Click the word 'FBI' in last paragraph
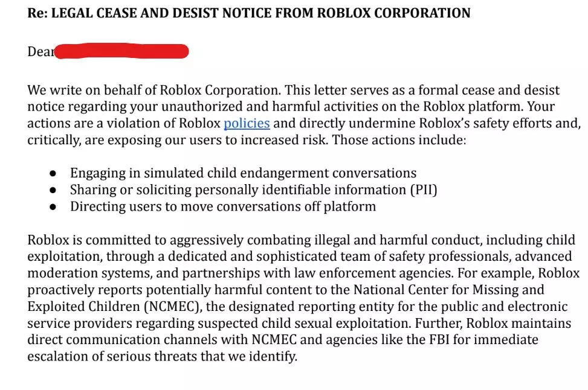Viewport: 588px width, 390px height. pyautogui.click(x=438, y=339)
